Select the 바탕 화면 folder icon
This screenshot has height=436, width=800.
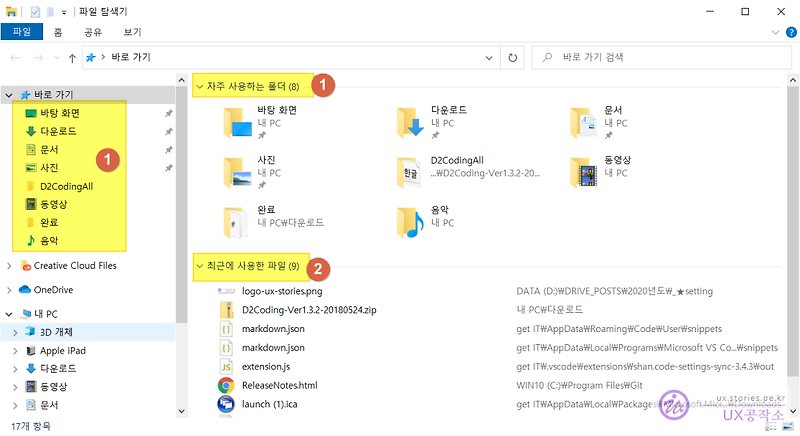pos(238,123)
